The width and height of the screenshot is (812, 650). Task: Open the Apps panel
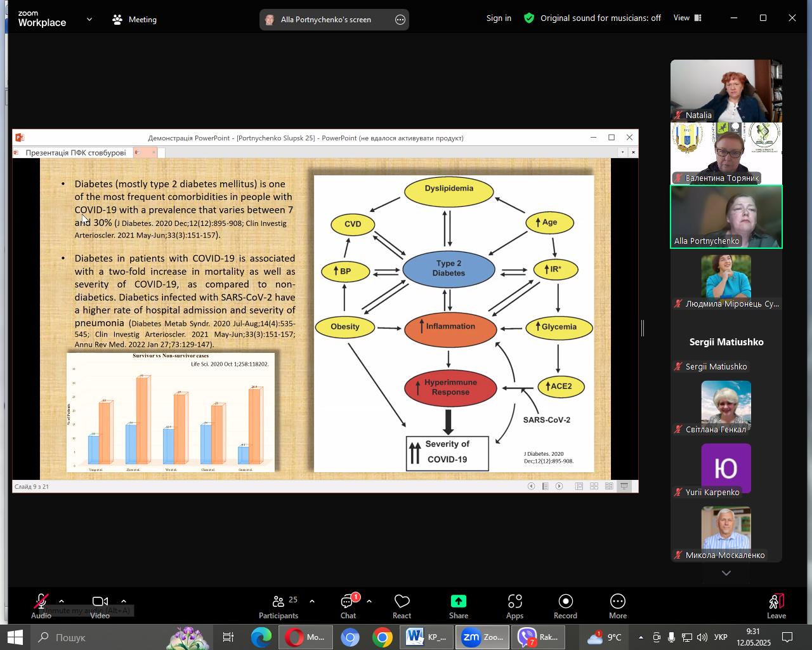point(514,606)
